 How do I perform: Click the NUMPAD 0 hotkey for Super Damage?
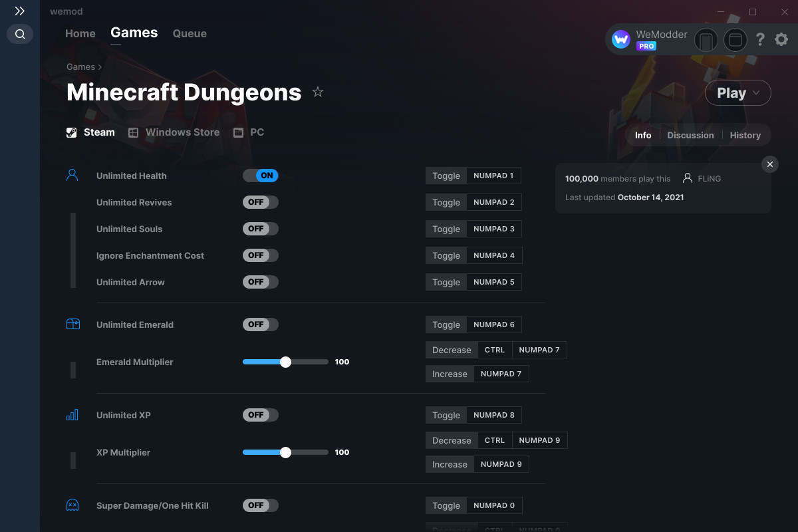(494, 505)
